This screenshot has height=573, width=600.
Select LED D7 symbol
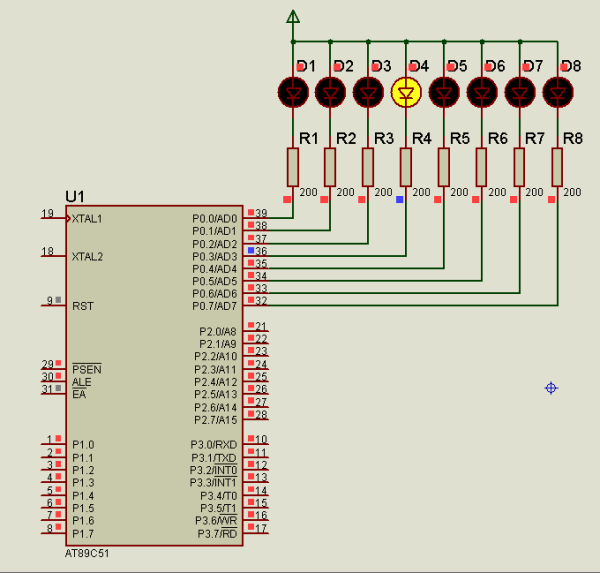click(x=520, y=92)
